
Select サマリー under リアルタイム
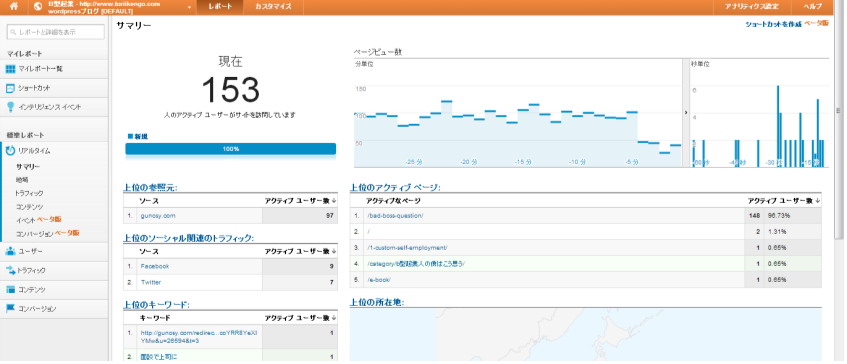[28, 167]
